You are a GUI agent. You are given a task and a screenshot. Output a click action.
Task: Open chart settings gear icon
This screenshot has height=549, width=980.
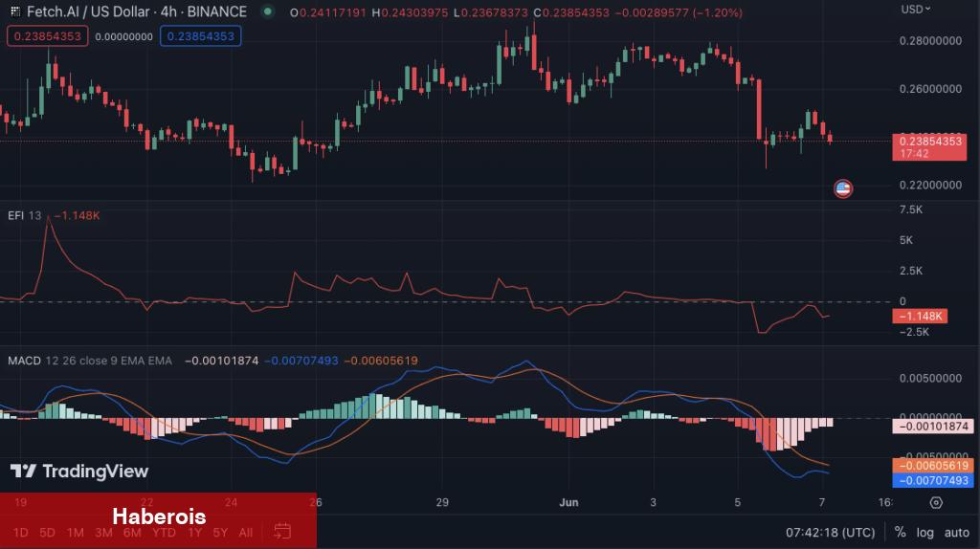(936, 502)
